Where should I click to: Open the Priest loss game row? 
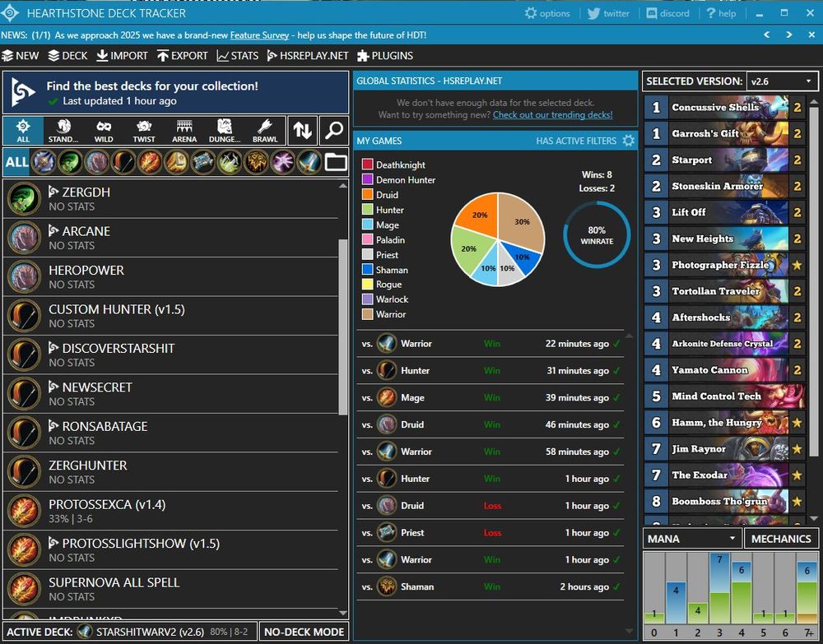[491, 533]
